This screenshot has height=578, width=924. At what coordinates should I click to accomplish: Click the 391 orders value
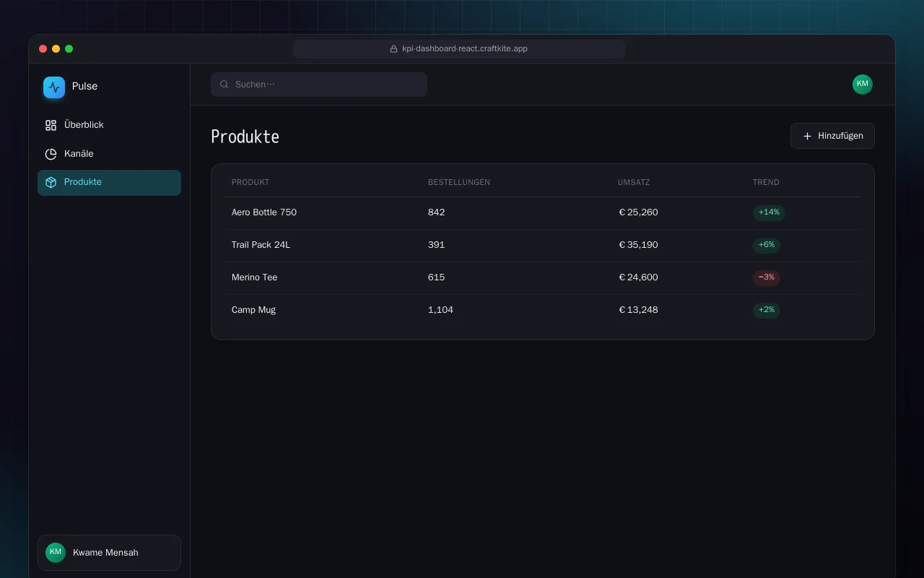pyautogui.click(x=436, y=245)
